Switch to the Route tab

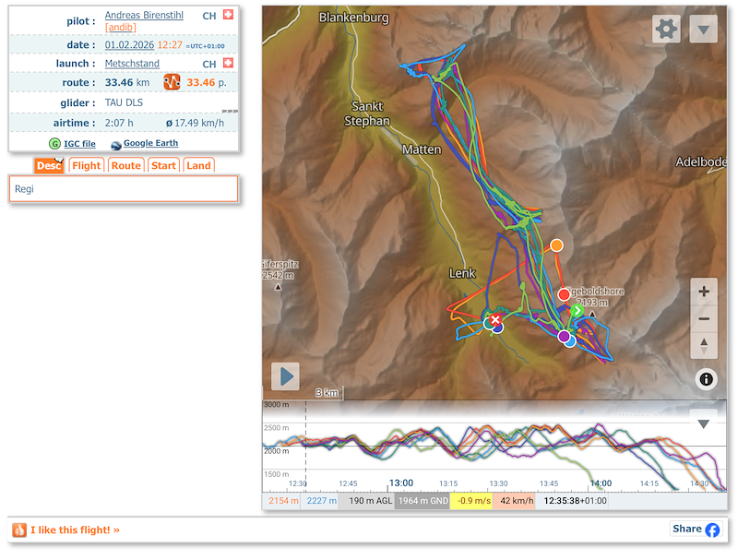coord(126,166)
